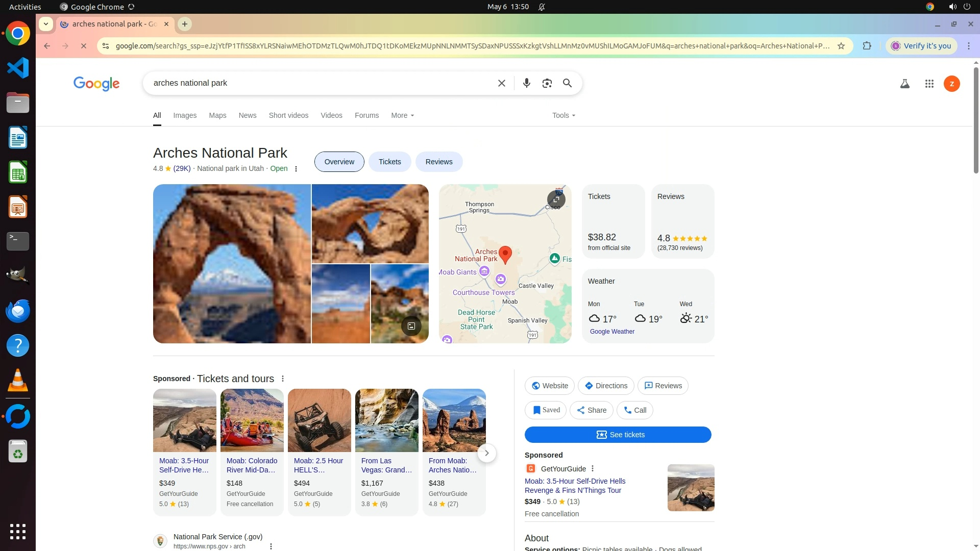Open the Google Weather link
This screenshot has width=980, height=551.
[612, 332]
